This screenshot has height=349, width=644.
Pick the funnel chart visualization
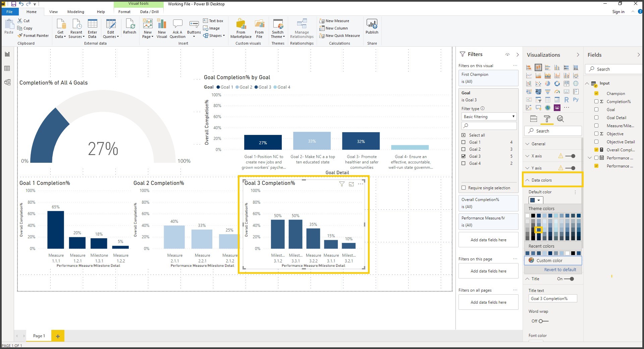pyautogui.click(x=548, y=92)
